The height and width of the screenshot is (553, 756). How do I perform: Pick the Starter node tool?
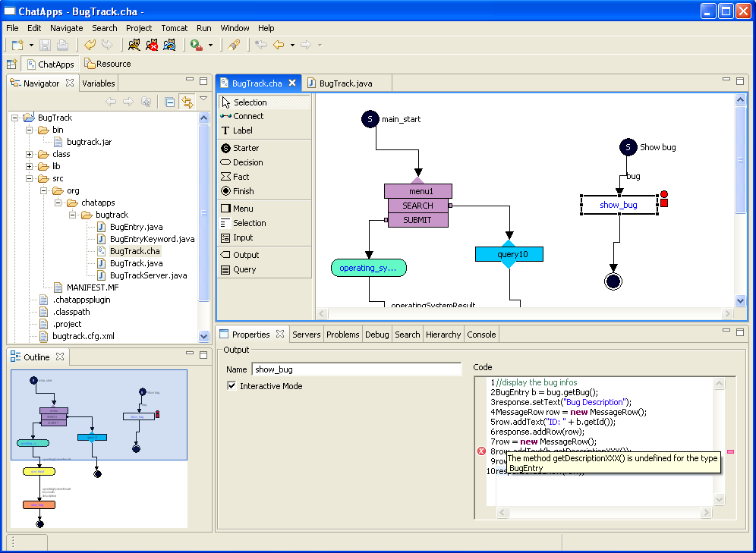pos(246,148)
